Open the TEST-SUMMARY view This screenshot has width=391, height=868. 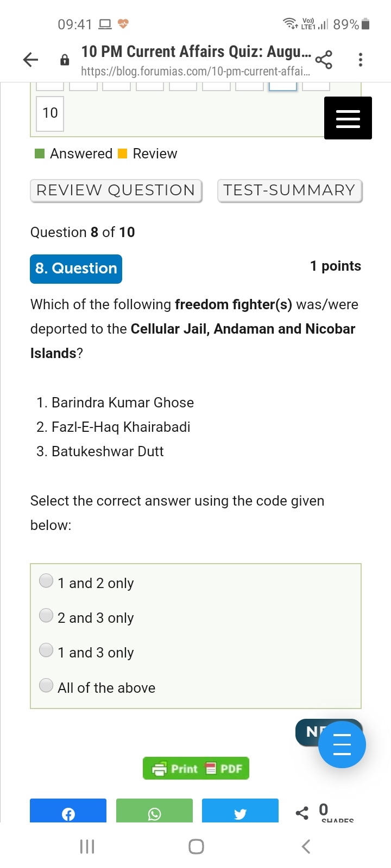tap(289, 190)
